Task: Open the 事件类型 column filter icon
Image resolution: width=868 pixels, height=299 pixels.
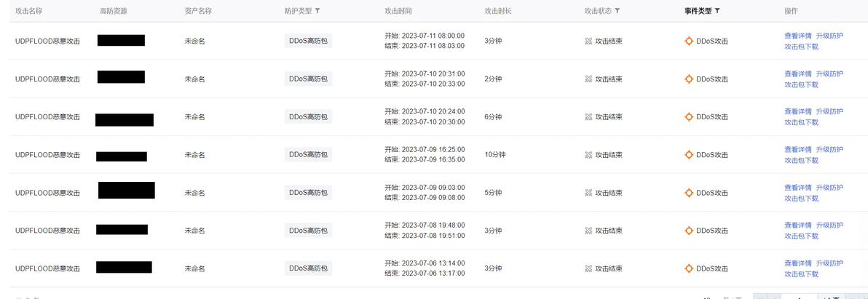Action: [717, 11]
